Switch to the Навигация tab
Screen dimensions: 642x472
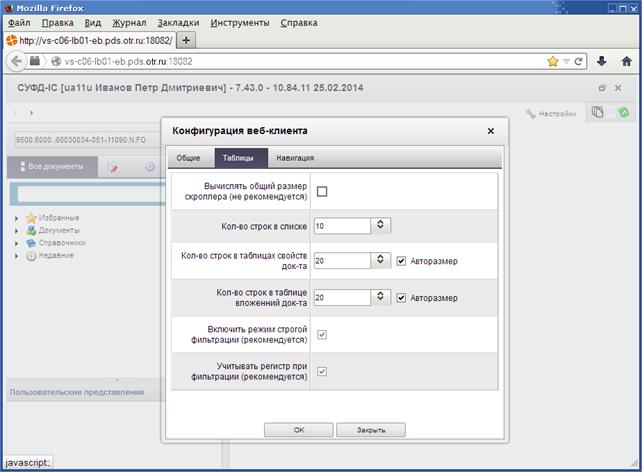(295, 158)
